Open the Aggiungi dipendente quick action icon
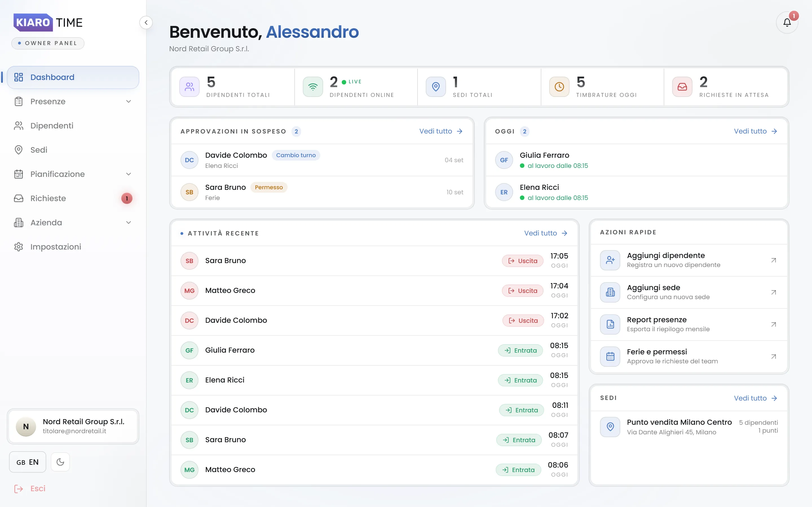 pyautogui.click(x=610, y=260)
